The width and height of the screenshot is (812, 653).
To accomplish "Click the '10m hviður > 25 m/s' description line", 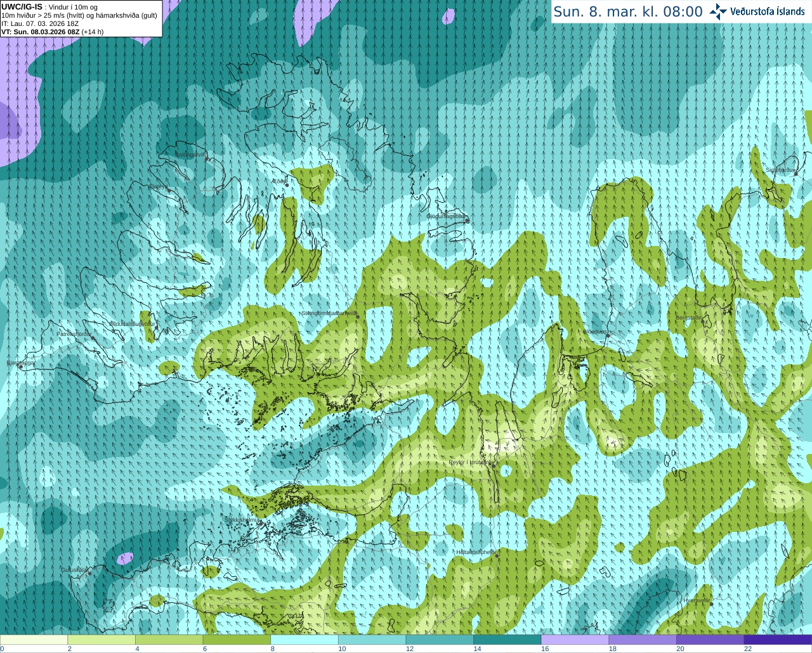I will [79, 15].
